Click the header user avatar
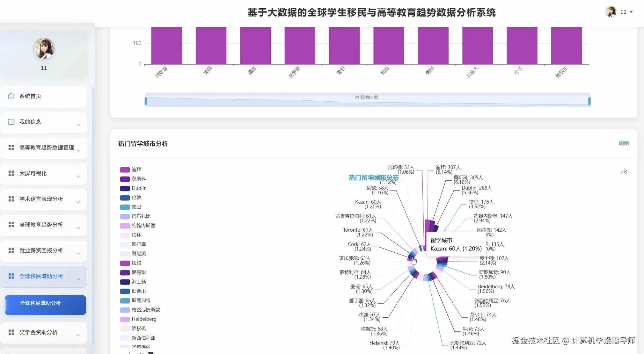Viewport: 644px width, 354px height. (x=611, y=12)
